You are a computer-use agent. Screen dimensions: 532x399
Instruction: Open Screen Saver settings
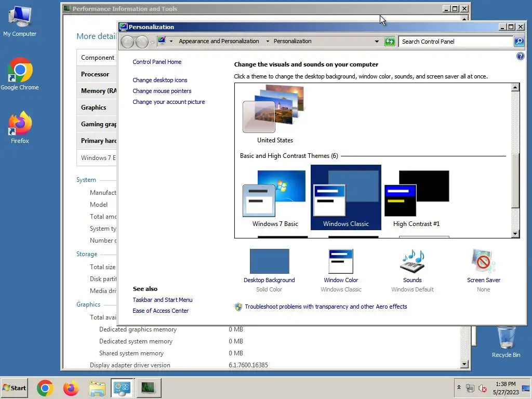tap(484, 270)
